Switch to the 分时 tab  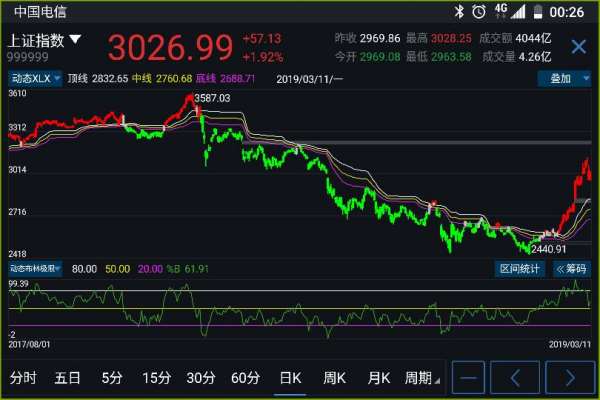(23, 378)
